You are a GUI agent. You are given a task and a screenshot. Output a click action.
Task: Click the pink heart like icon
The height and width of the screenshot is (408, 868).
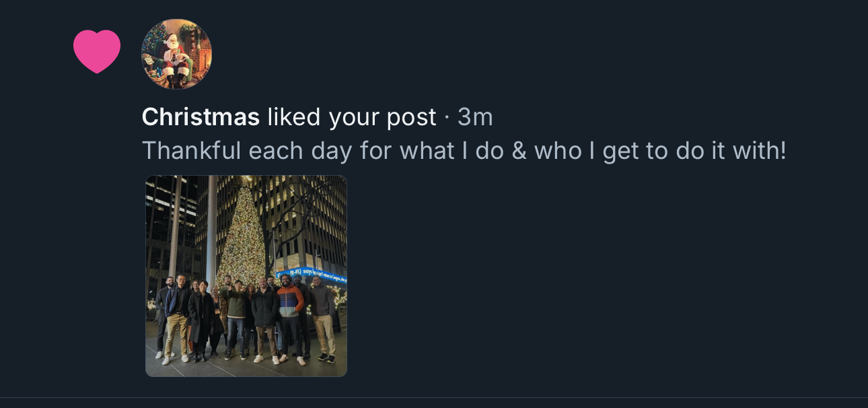[x=97, y=51]
